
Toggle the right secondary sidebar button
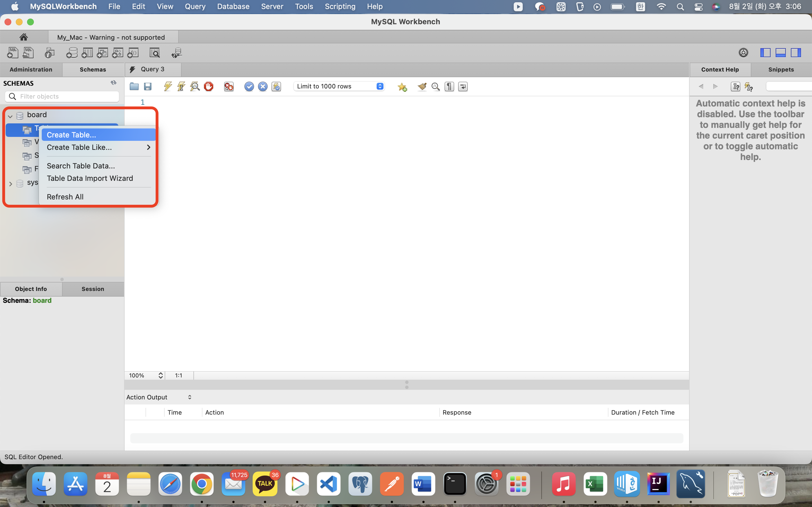[796, 53]
